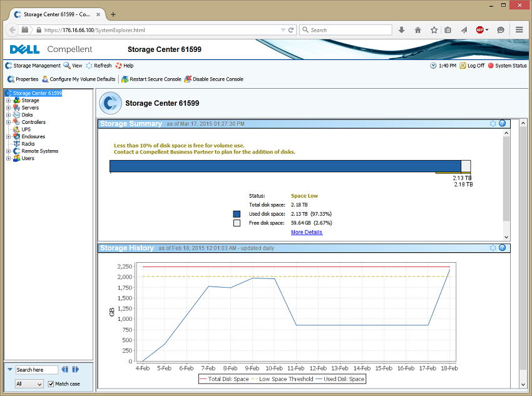Toggle the Match case checkbox
Viewport: 532px width, 396px height.
pyautogui.click(x=51, y=383)
